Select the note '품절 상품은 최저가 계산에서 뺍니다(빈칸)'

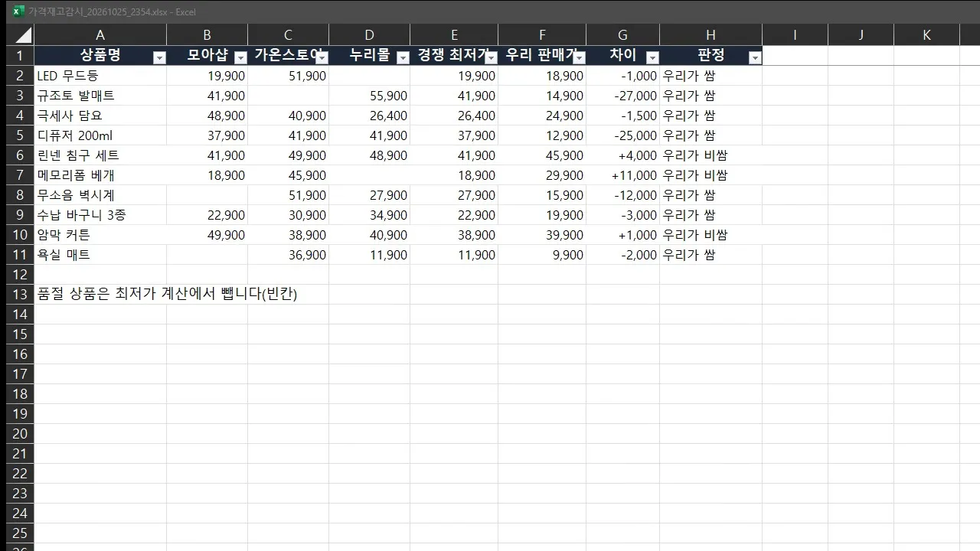click(x=167, y=295)
